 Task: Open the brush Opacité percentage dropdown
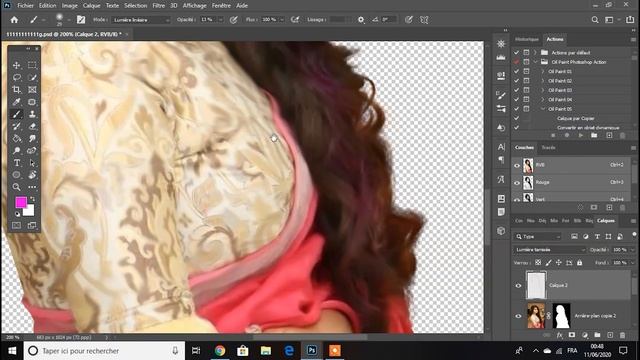[x=221, y=20]
